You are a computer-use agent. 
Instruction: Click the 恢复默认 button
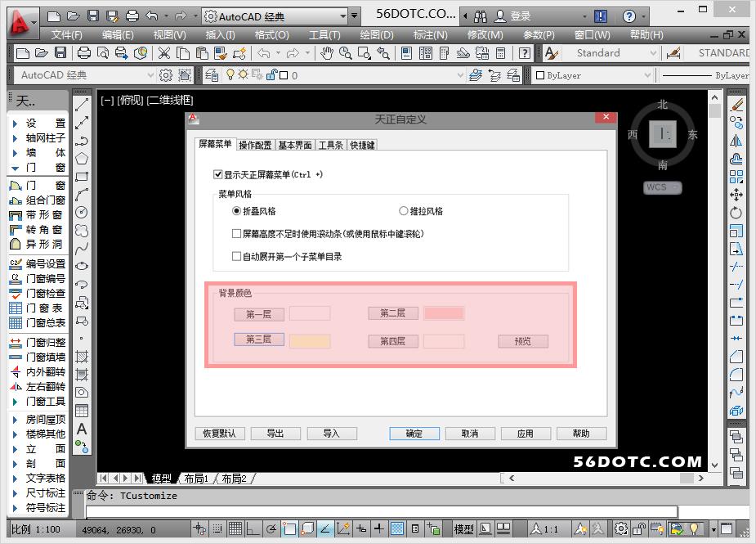coord(219,434)
